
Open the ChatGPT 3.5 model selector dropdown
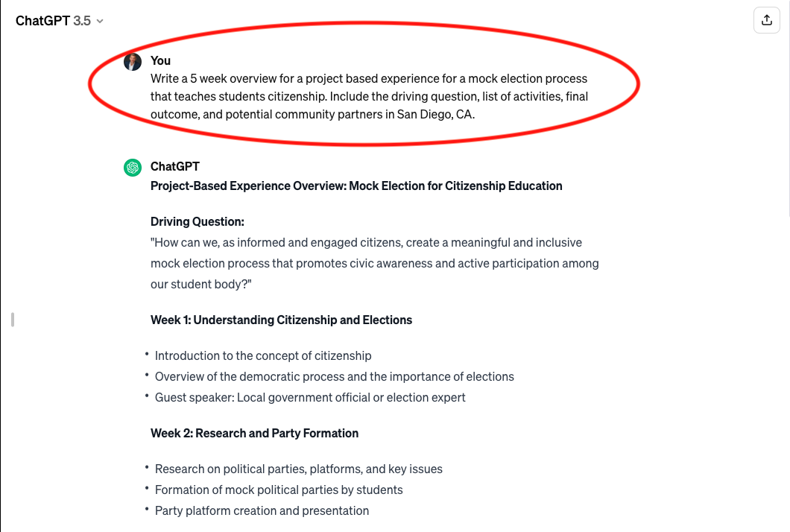[x=60, y=21]
